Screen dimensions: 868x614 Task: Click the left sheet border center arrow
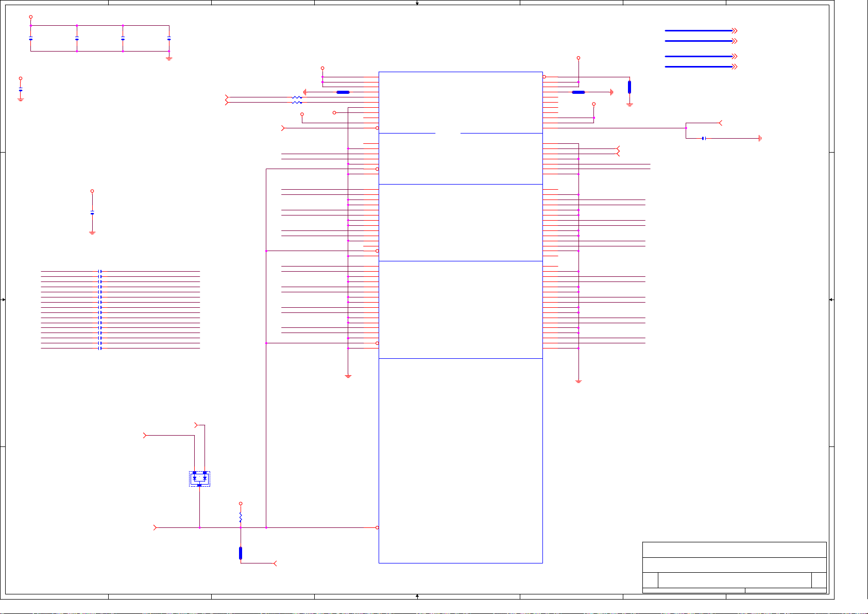pos(4,300)
